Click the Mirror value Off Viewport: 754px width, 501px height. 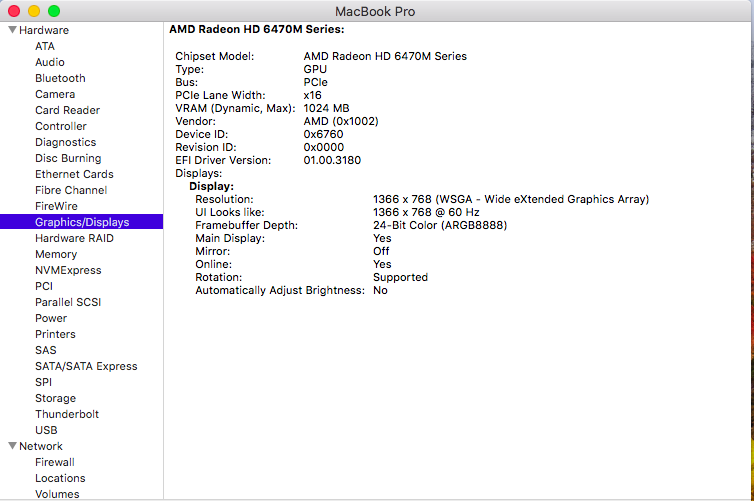[381, 251]
